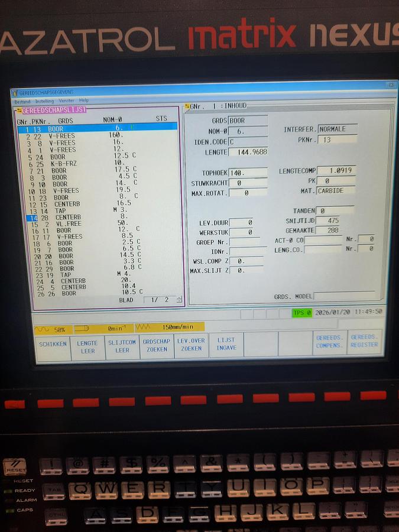The image size is (399, 532).
Task: Open the Venster menu
Action: pyautogui.click(x=66, y=101)
